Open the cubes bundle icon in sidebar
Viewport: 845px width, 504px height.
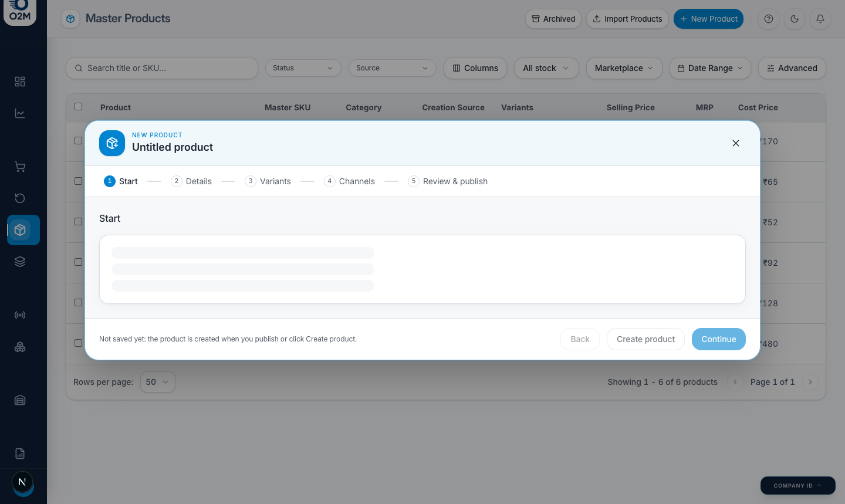click(20, 347)
